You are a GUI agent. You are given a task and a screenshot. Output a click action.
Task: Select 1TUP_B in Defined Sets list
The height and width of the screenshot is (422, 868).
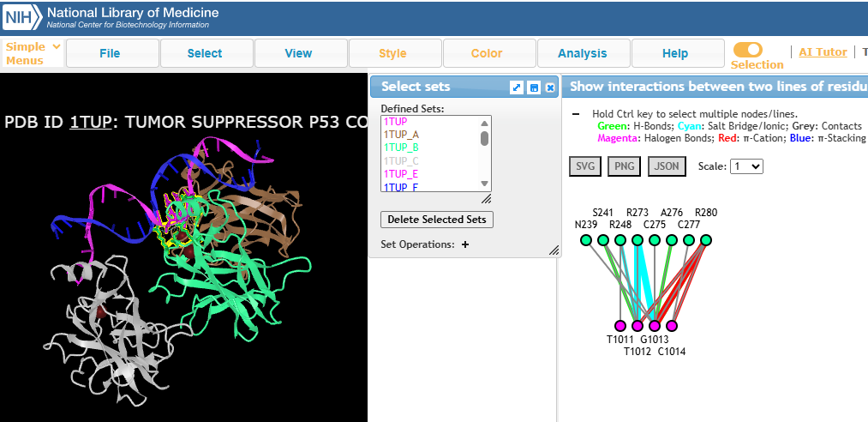click(401, 148)
